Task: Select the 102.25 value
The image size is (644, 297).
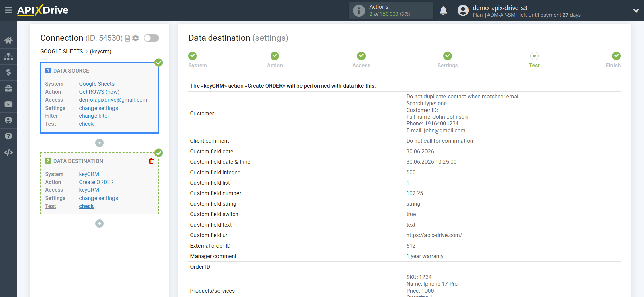Action: (x=415, y=193)
